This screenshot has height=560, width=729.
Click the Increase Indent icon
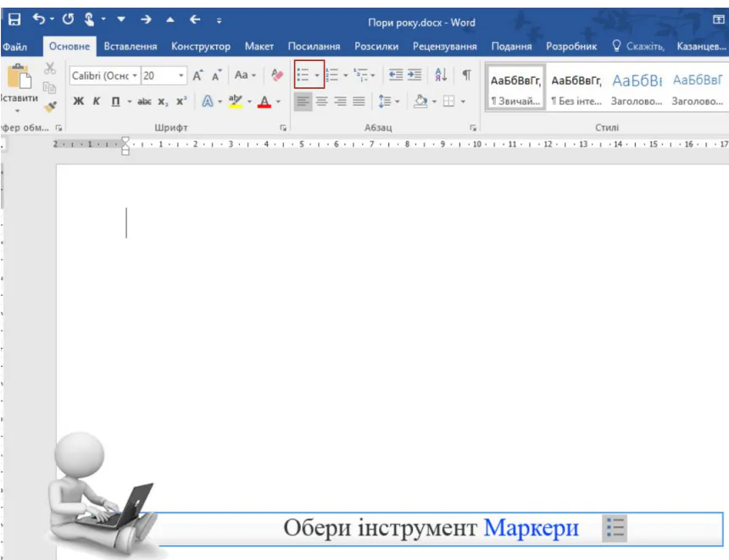tap(415, 75)
